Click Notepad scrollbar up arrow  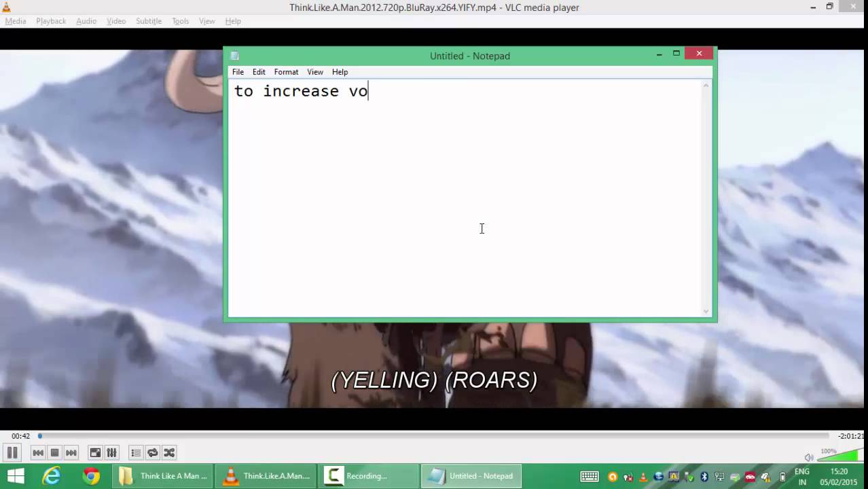pyautogui.click(x=706, y=86)
